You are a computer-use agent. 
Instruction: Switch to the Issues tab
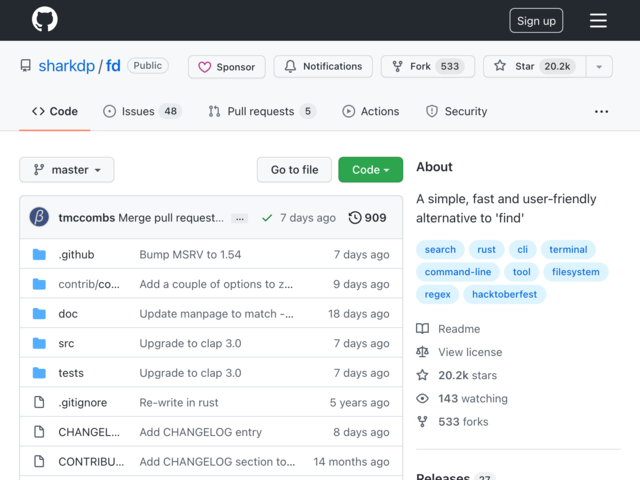pos(142,111)
